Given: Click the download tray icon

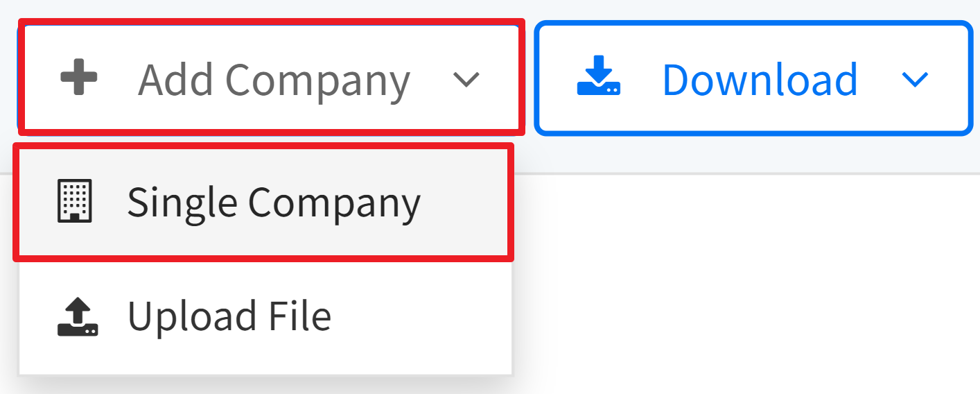Looking at the screenshot, I should click(x=599, y=77).
